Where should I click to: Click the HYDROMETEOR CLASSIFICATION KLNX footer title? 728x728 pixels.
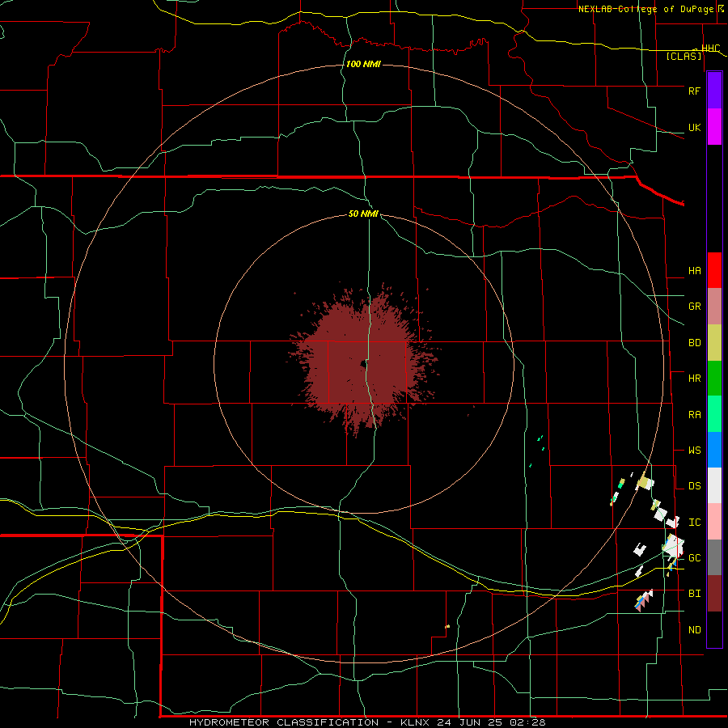pyautogui.click(x=367, y=722)
